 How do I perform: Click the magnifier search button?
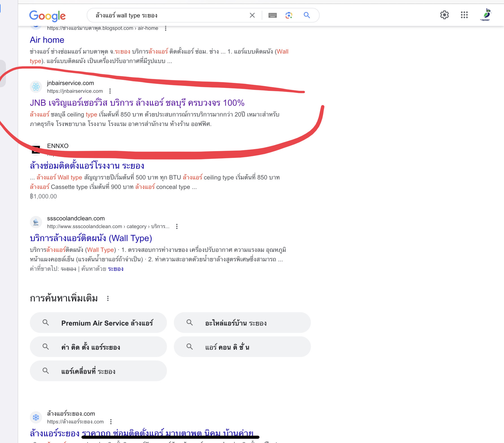click(x=307, y=15)
